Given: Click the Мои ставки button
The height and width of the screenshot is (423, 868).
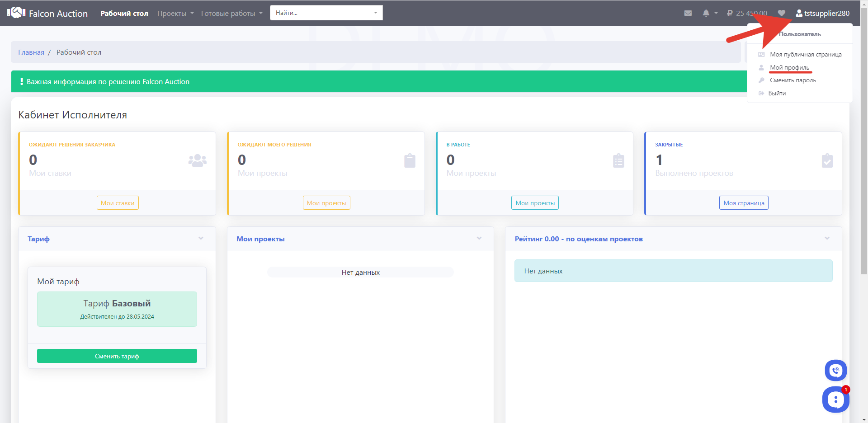Looking at the screenshot, I should (x=118, y=203).
